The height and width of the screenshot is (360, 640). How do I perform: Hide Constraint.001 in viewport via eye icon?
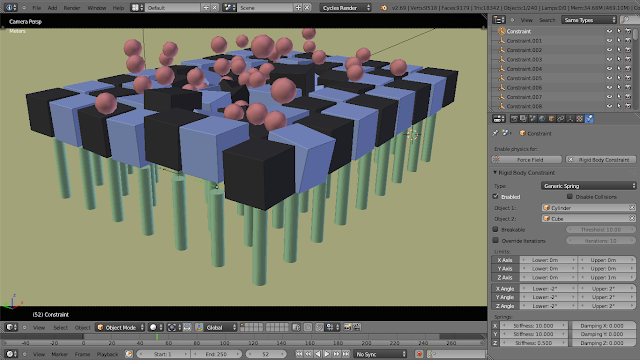[609, 41]
